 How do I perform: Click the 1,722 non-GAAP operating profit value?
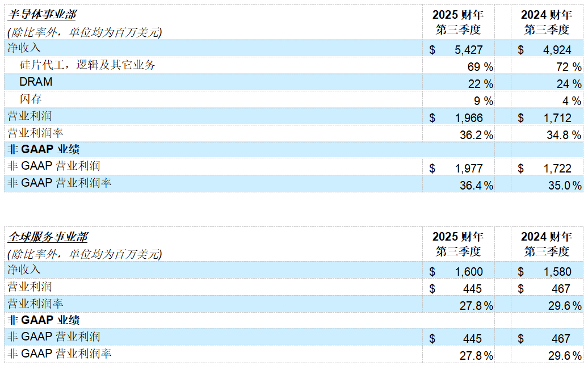[x=557, y=169]
